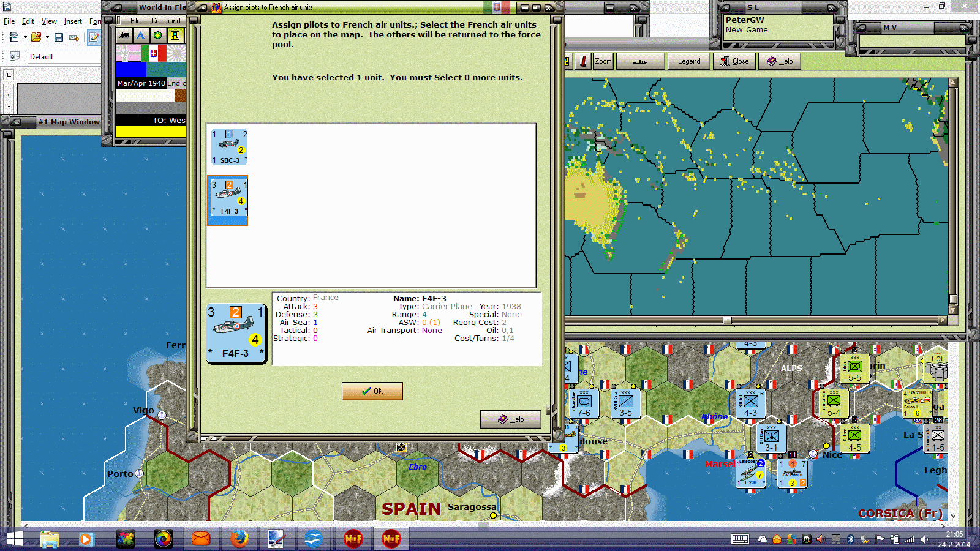
Task: Click the 3-5 French cavalry unit counter
Action: (x=625, y=403)
